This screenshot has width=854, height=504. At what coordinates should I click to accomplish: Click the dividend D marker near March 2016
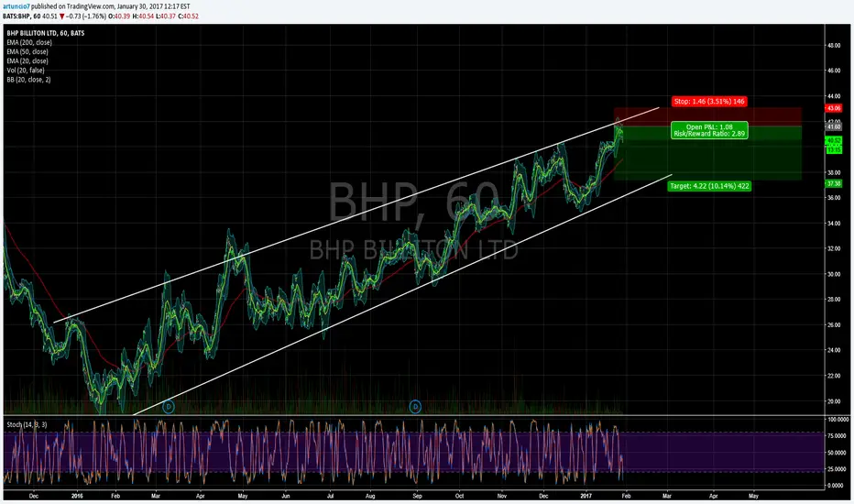[169, 407]
